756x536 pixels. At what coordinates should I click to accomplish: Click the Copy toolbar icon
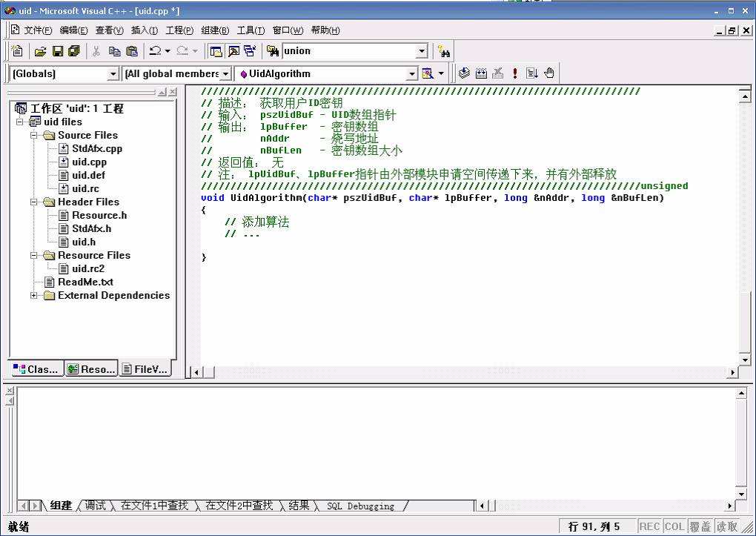pyautogui.click(x=114, y=51)
